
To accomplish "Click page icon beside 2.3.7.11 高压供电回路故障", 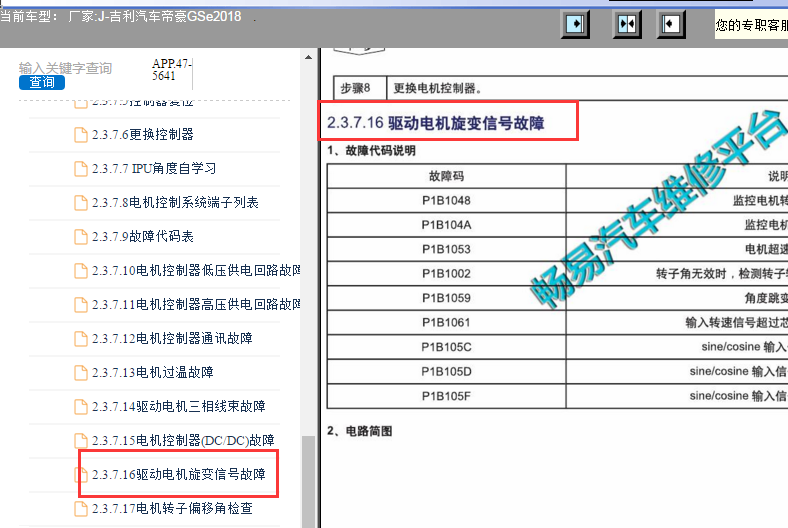I will tap(81, 304).
